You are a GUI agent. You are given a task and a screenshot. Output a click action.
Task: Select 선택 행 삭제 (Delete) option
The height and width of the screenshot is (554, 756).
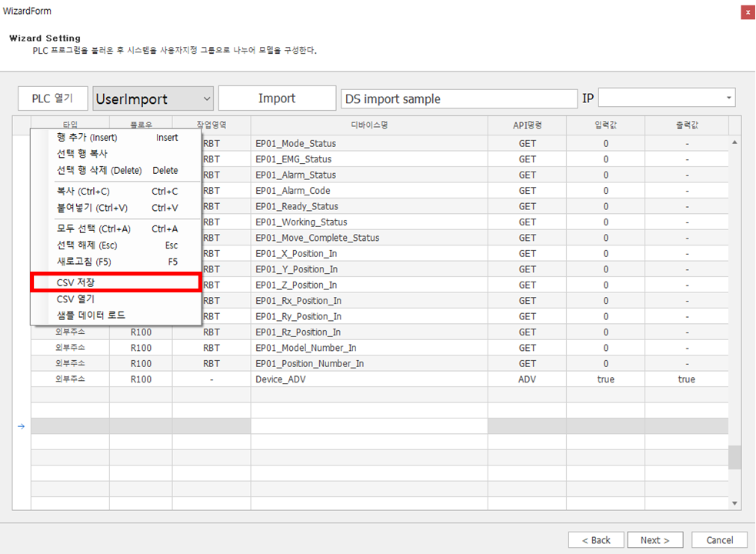(x=115, y=171)
